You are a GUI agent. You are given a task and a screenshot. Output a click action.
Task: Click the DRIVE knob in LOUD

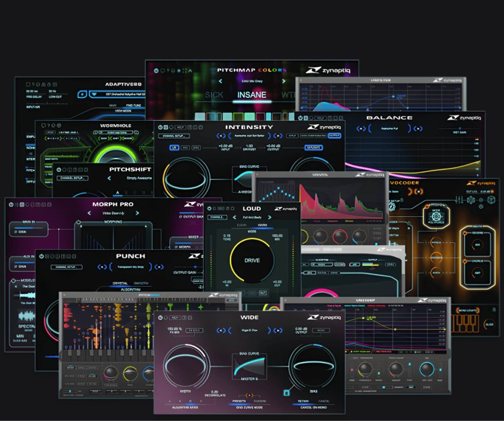pyautogui.click(x=252, y=260)
